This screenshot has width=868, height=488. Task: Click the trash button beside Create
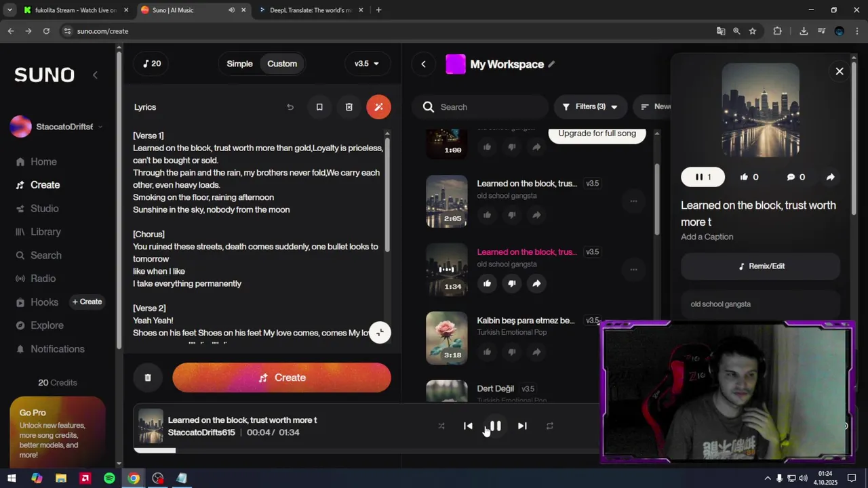tap(148, 378)
